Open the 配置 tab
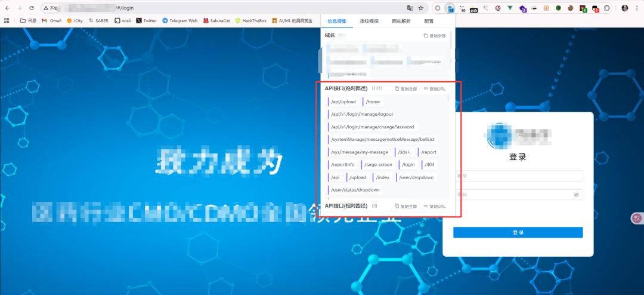 pos(429,21)
